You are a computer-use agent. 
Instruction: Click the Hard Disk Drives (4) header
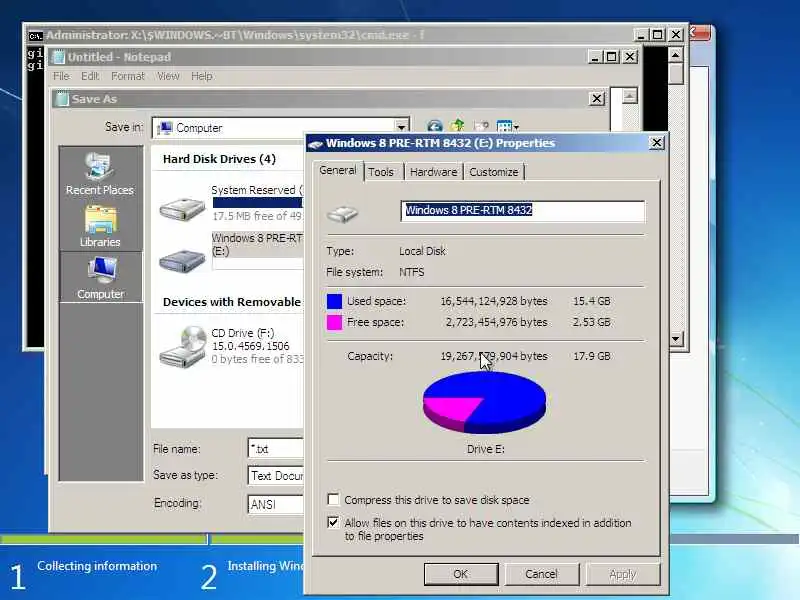point(219,159)
